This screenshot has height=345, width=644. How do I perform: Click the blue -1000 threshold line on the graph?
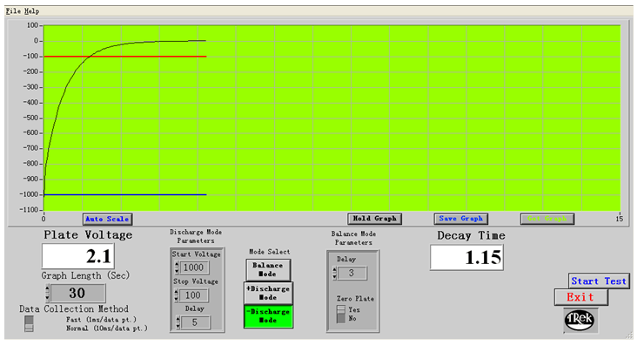point(124,194)
